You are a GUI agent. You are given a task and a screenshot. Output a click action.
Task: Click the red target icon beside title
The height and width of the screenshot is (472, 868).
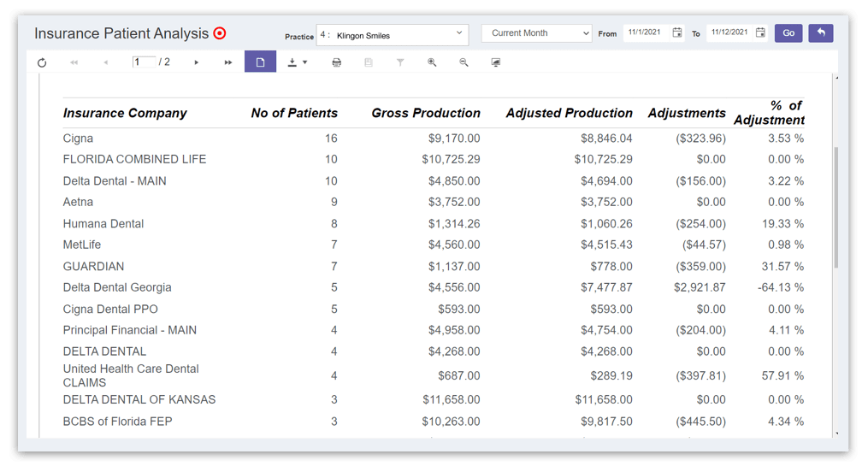pyautogui.click(x=220, y=33)
